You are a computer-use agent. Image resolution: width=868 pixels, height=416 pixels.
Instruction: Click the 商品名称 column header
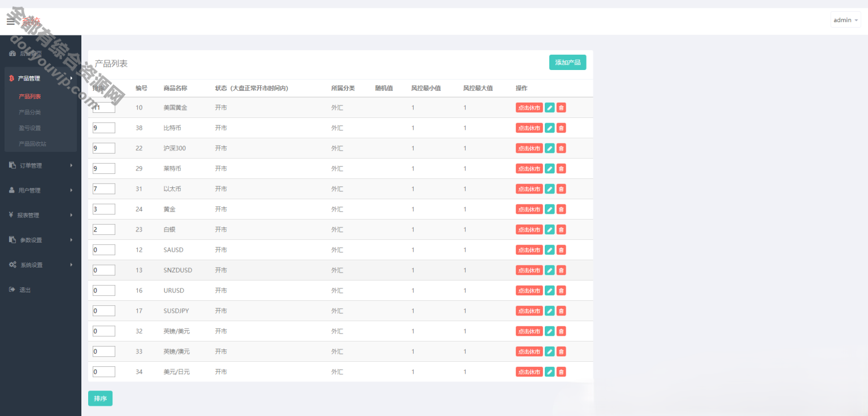175,88
